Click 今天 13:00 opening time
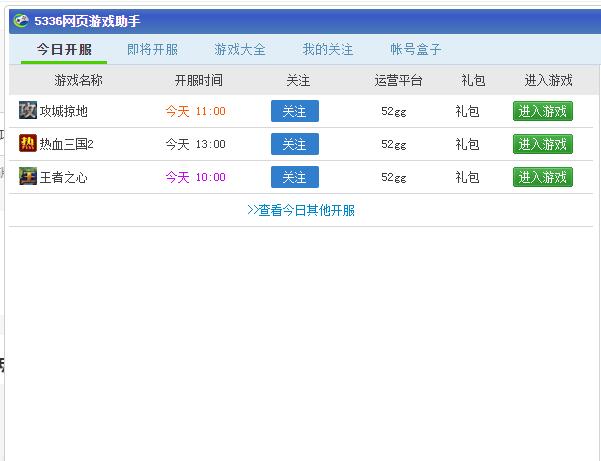This screenshot has width=601, height=461. tap(195, 144)
